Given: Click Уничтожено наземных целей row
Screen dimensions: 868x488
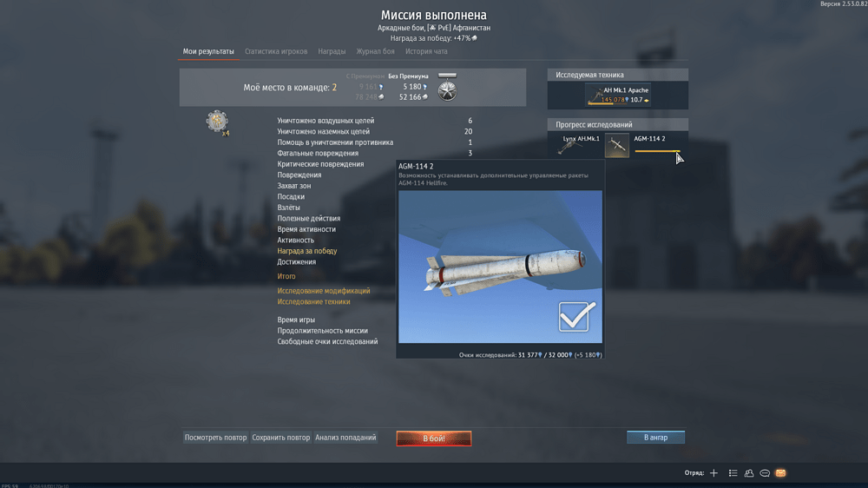Looking at the screenshot, I should [375, 131].
